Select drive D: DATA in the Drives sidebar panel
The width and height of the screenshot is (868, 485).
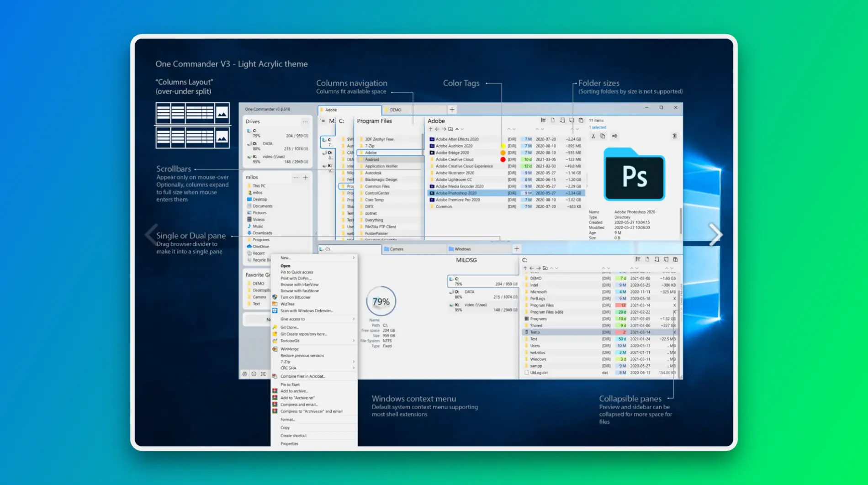point(277,146)
